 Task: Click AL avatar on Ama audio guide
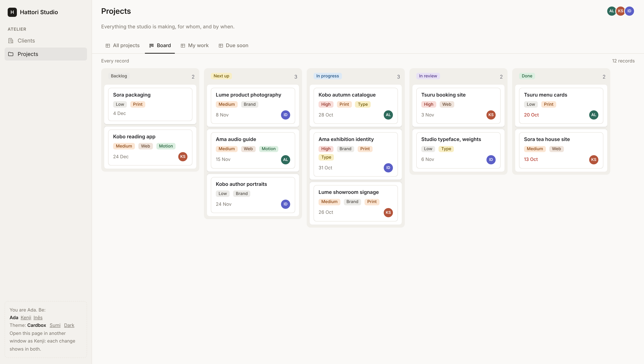point(285,160)
